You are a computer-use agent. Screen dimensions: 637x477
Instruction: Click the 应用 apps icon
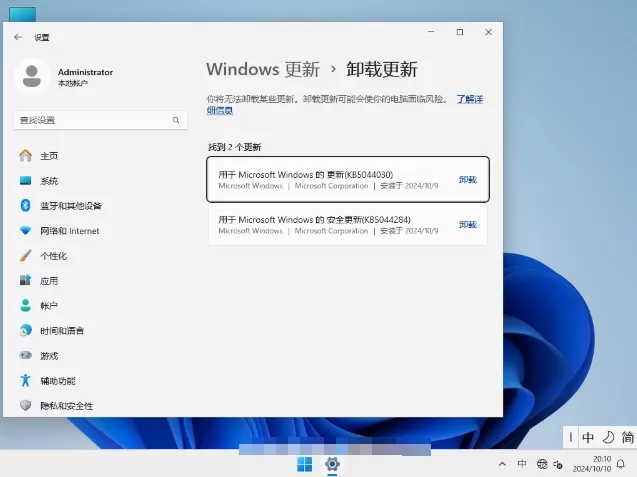(x=25, y=280)
